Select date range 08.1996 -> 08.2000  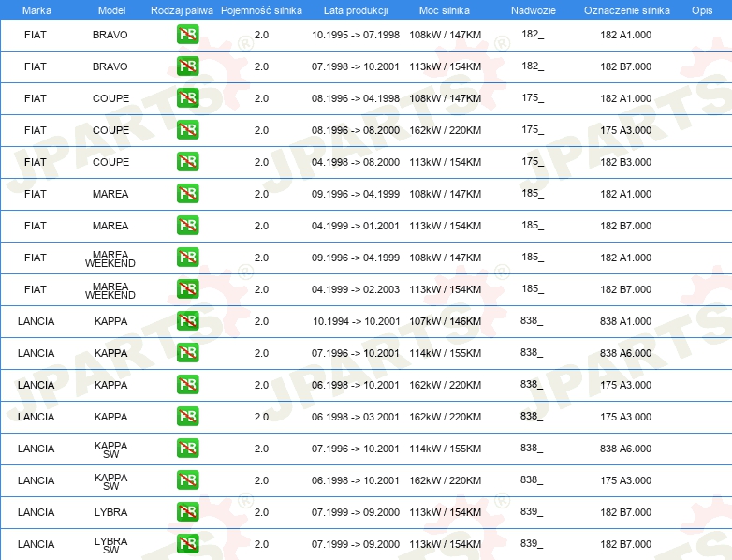coord(356,130)
